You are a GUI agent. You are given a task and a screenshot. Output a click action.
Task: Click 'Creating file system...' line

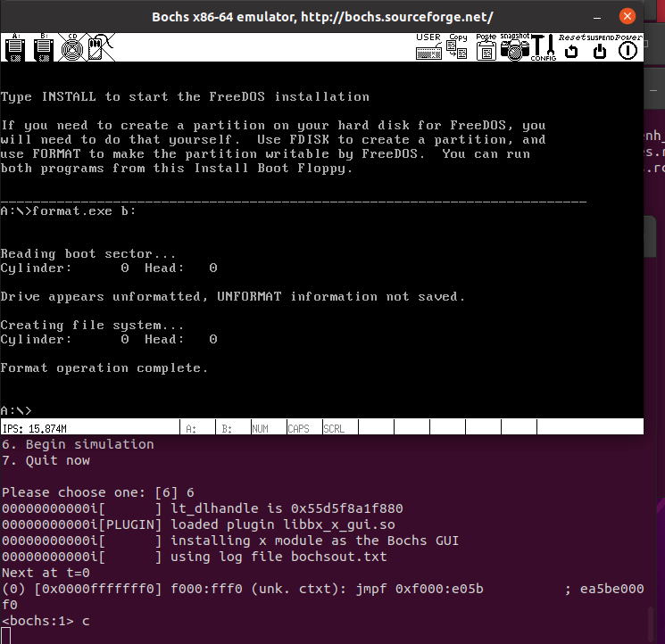pyautogui.click(x=92, y=325)
